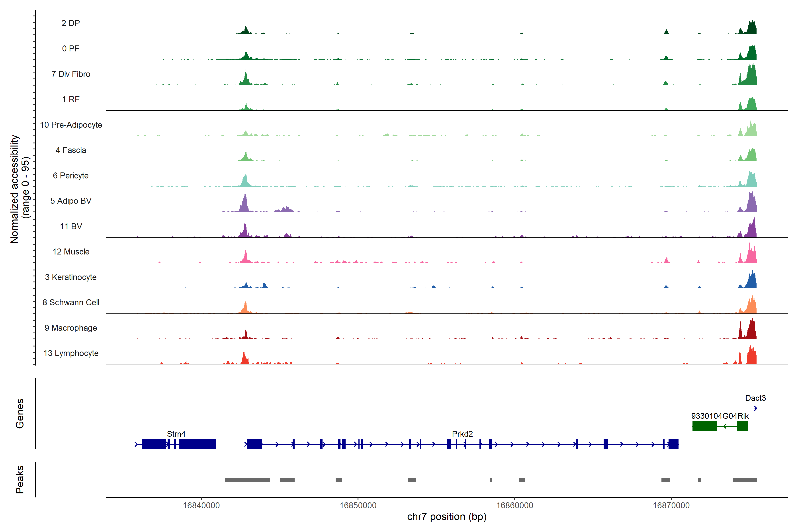This screenshot has height=532, width=798.
Task: Click the 9 Macrophage track label
Action: pos(71,328)
